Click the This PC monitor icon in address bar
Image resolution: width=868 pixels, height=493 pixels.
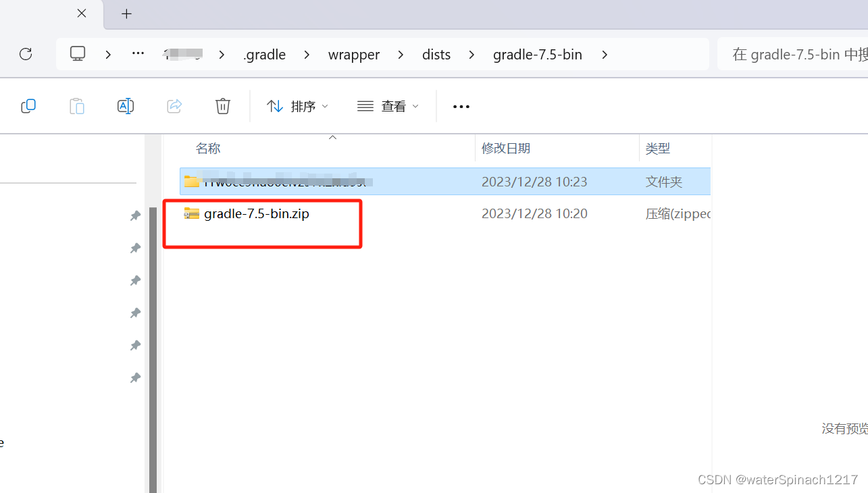[x=78, y=53]
